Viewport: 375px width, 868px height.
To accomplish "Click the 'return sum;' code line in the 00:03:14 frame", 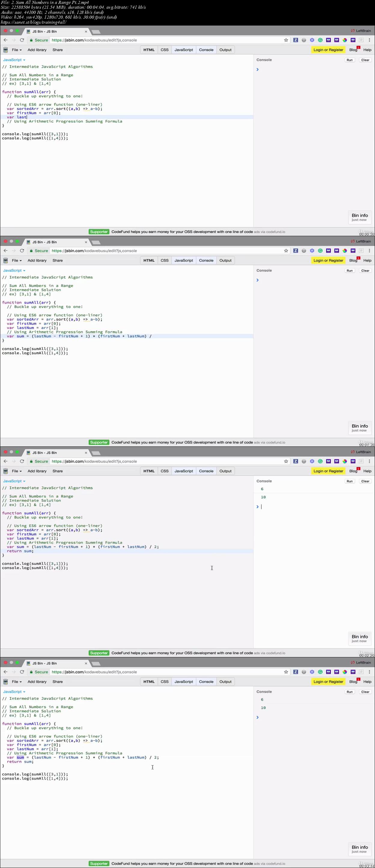I will [20, 762].
